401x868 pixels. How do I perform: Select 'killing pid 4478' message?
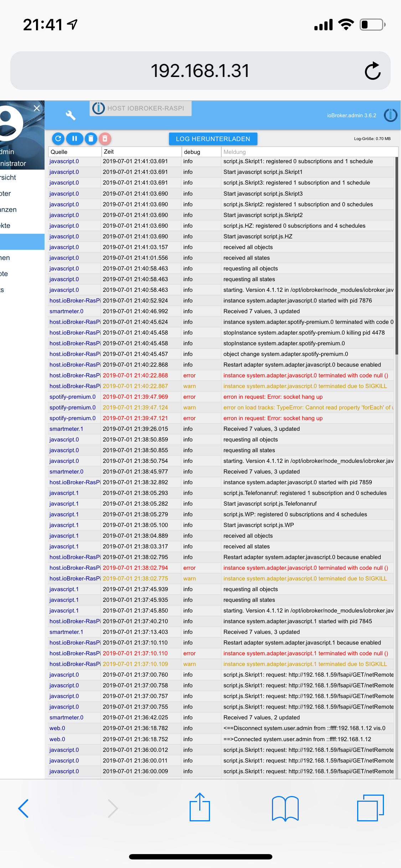(304, 333)
